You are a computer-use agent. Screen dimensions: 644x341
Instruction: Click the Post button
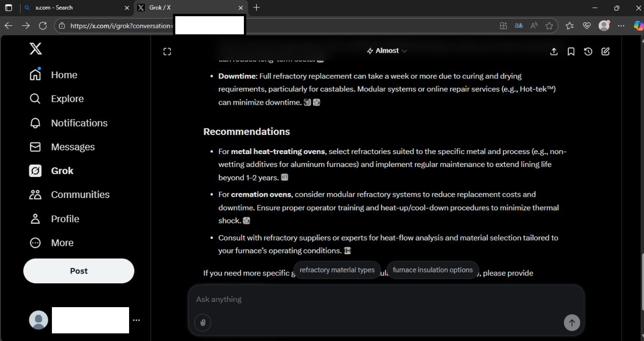[79, 271]
